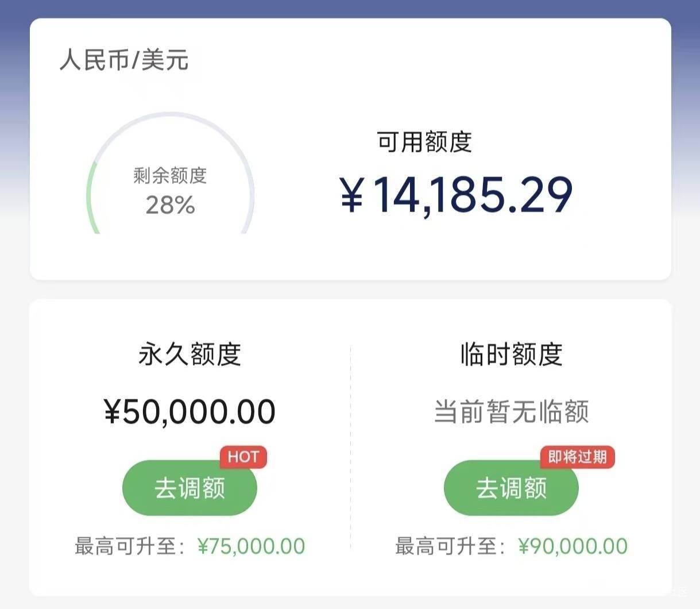Click the 可用额度 label

424,142
